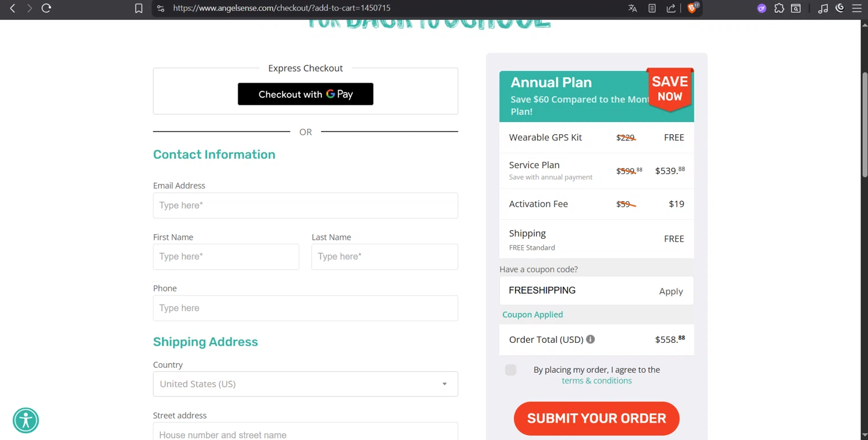Check the terms agreement checkbox

point(510,370)
